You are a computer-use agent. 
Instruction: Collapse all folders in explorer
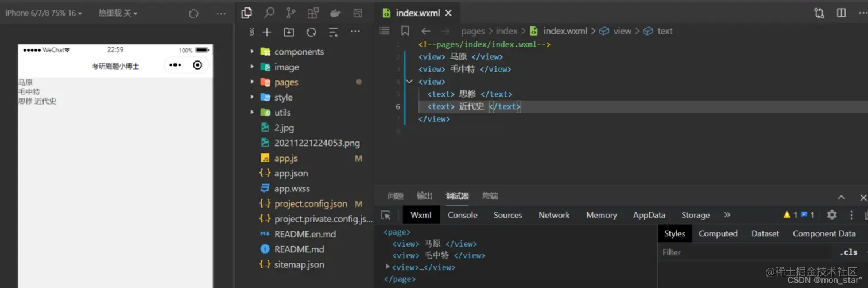pos(333,32)
